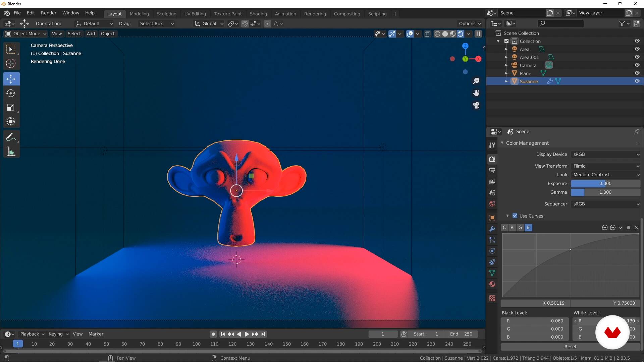Image resolution: width=644 pixels, height=362 pixels.
Task: Activate the Move tool
Action: click(11, 79)
